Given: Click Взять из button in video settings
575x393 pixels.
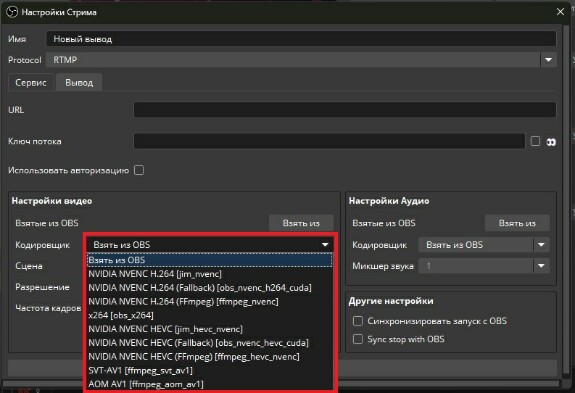Looking at the screenshot, I should pos(301,223).
